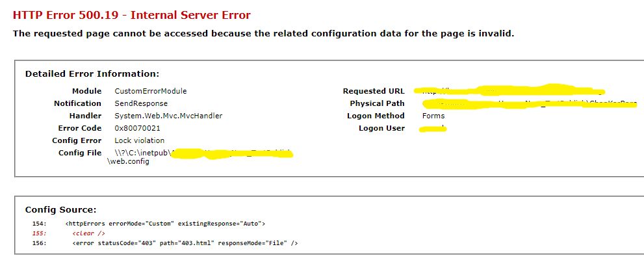644x262 pixels.
Task: Click the Config File label
Action: [80, 153]
